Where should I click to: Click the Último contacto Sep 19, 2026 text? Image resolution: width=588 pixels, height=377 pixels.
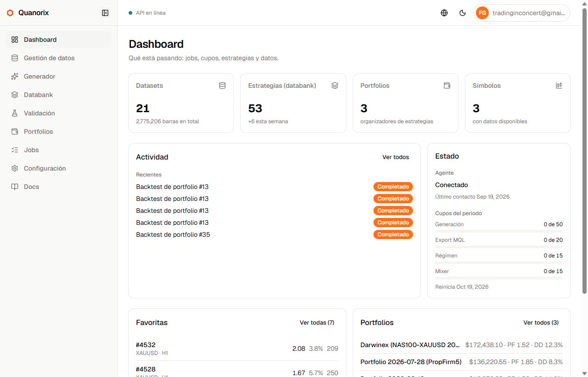tap(472, 197)
